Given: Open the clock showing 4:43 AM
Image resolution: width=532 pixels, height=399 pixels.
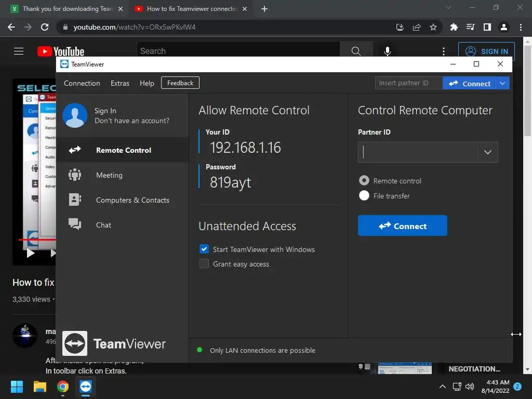Looking at the screenshot, I should pyautogui.click(x=495, y=387).
